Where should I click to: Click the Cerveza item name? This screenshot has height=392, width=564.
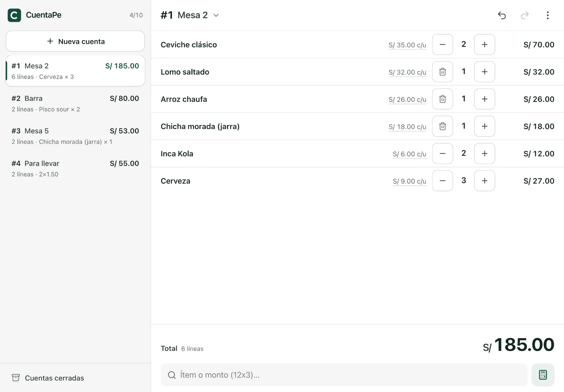[x=175, y=181]
